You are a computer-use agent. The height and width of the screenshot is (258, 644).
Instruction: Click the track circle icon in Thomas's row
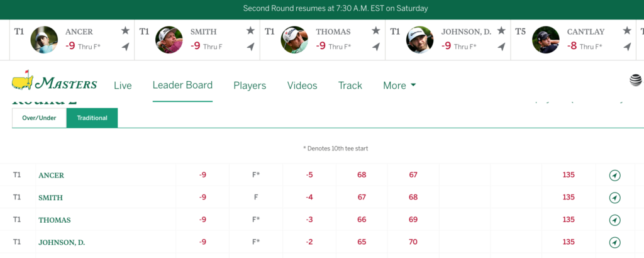point(615,220)
